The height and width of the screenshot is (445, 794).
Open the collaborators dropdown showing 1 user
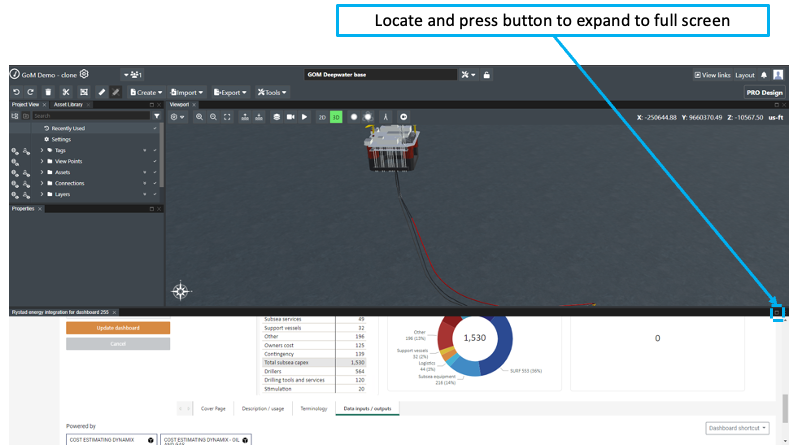click(133, 75)
